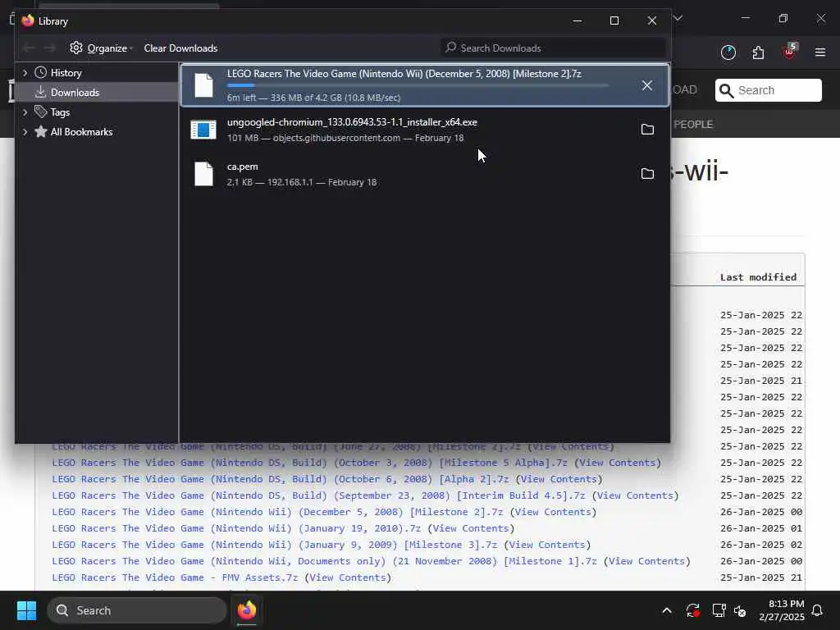Click Firefox icon in the taskbar
Screen dimensions: 840x630
click(247, 610)
